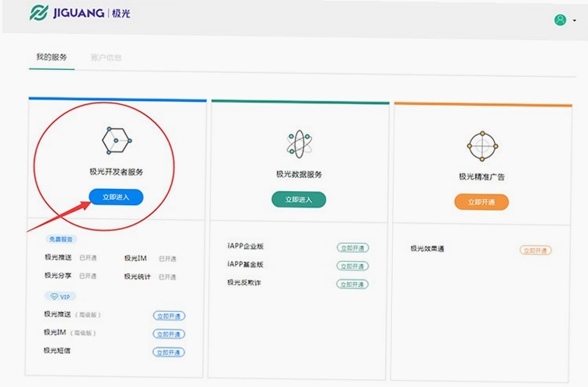The height and width of the screenshot is (387, 588).
Task: Click the 极光效果通 label
Action: coord(427,249)
